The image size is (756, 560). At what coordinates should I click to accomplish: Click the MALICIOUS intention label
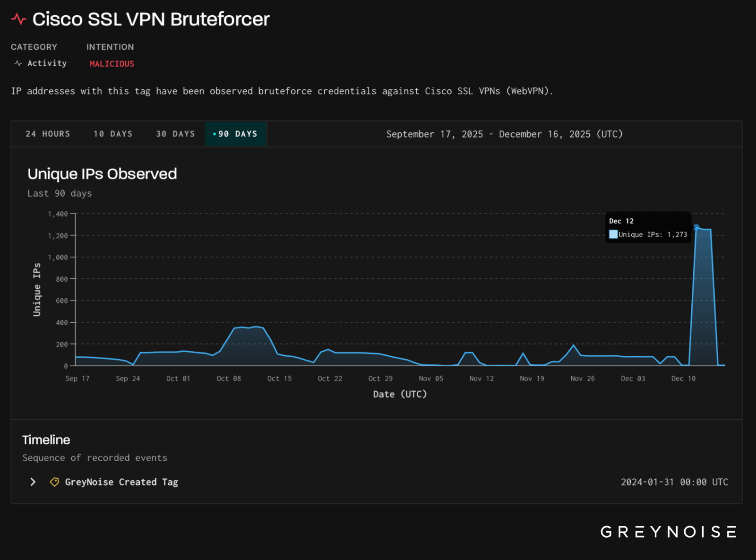click(112, 63)
